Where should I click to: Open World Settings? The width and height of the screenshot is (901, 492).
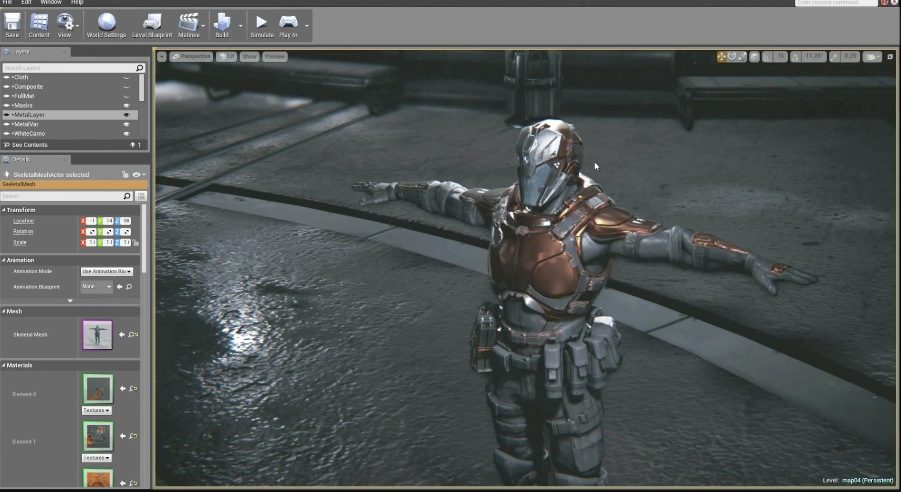[106, 25]
